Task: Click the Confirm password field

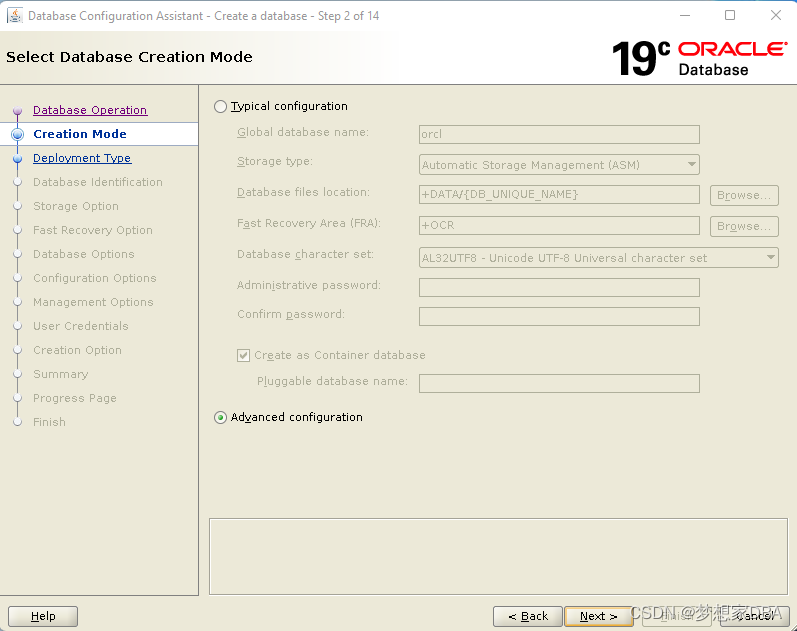Action: pyautogui.click(x=559, y=316)
